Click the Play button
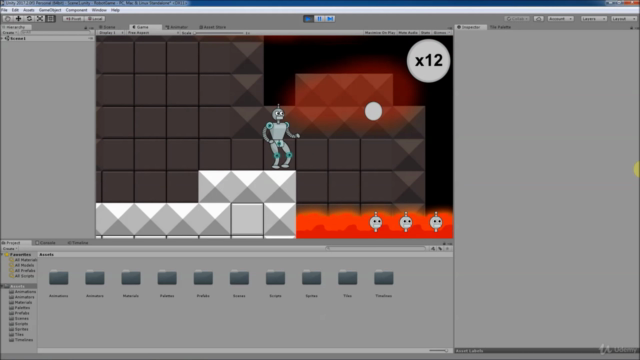 coord(309,19)
